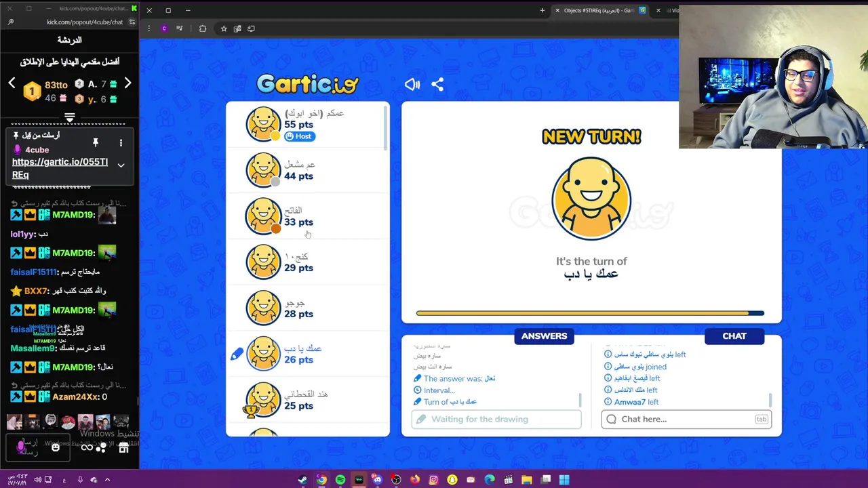Viewport: 868px width, 488px height.
Task: Click the chat panel scrollbar
Action: (770, 401)
